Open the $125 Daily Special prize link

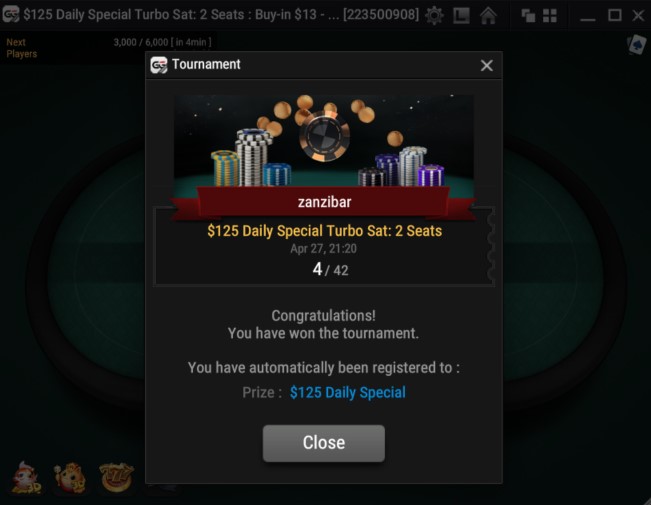pos(348,392)
